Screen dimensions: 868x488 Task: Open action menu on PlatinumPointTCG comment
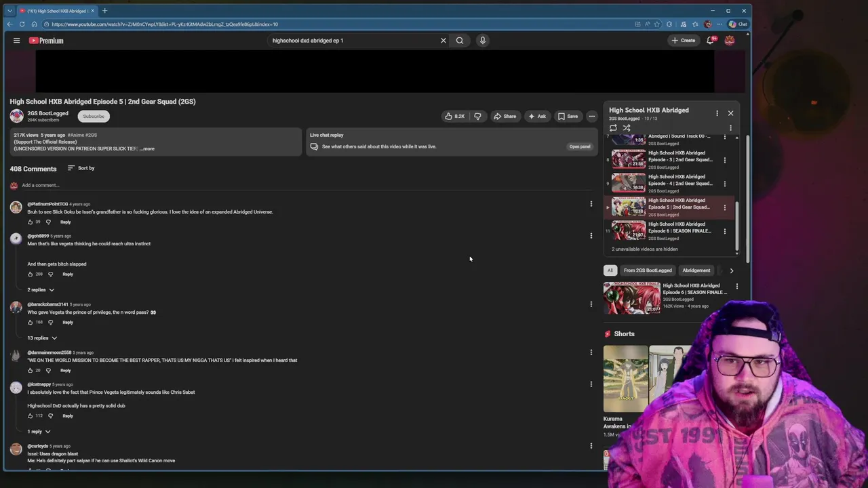(x=591, y=204)
